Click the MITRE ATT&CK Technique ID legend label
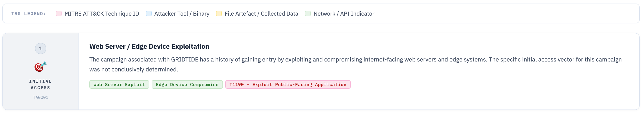This screenshot has width=644, height=114. [x=101, y=14]
